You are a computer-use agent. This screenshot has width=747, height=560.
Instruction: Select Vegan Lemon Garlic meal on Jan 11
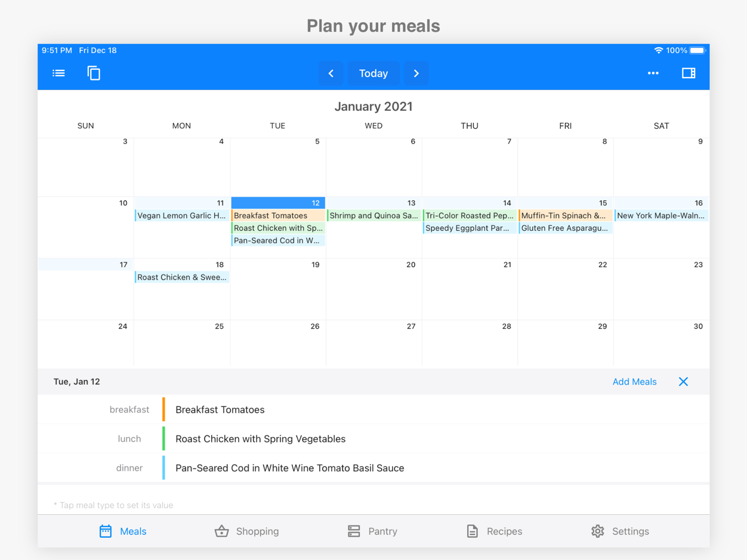coord(182,216)
